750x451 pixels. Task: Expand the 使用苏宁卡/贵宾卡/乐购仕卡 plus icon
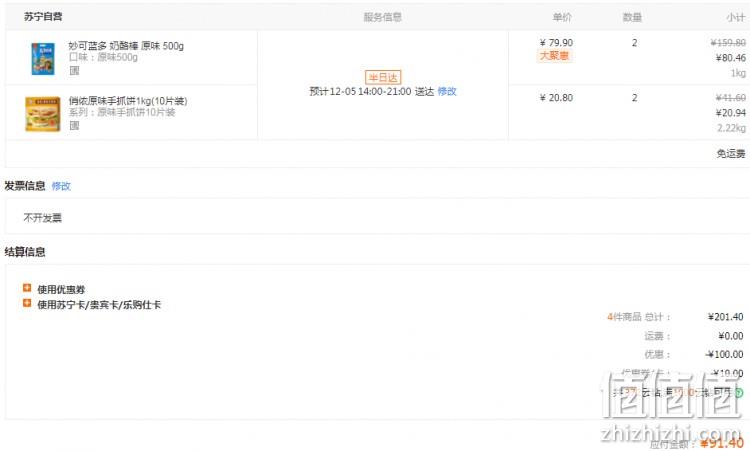pyautogui.click(x=27, y=303)
